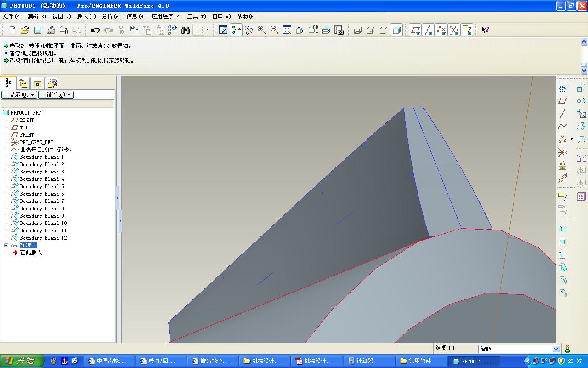Expand datum point tool flyout arrow
The width and height of the screenshot is (588, 368).
pyautogui.click(x=571, y=139)
